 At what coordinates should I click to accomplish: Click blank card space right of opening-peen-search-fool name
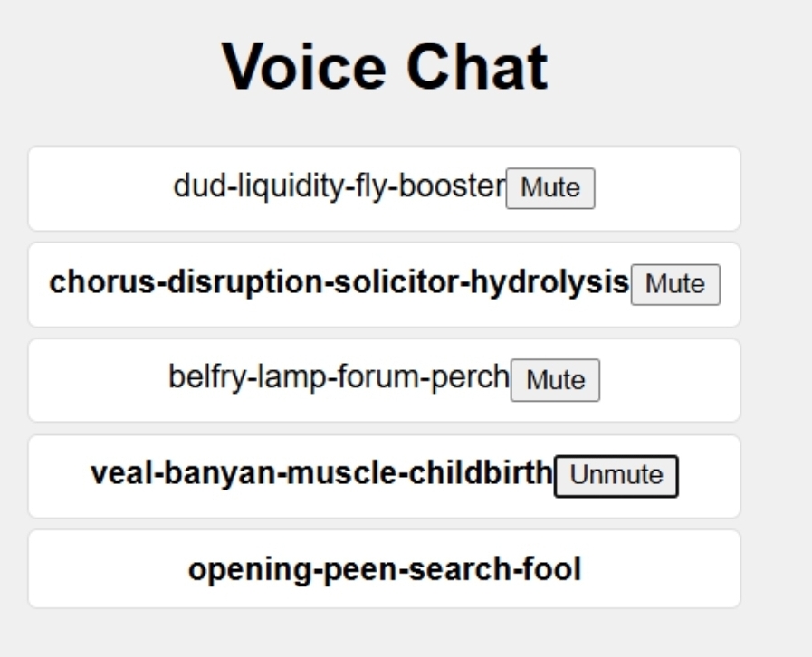pyautogui.click(x=659, y=570)
